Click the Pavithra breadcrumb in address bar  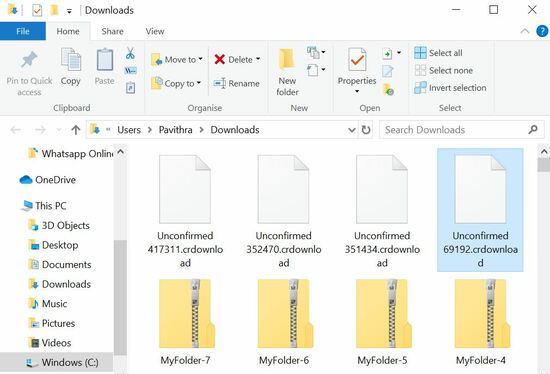pos(175,130)
